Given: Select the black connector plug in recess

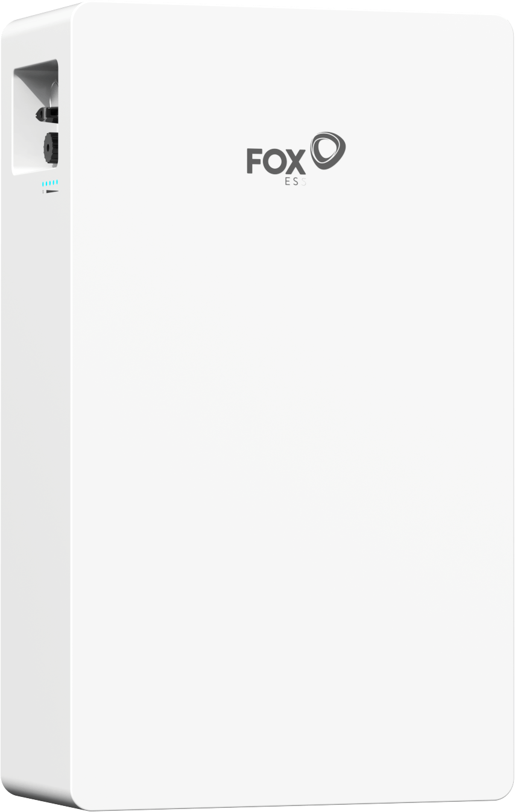Looking at the screenshot, I should pos(47,114).
